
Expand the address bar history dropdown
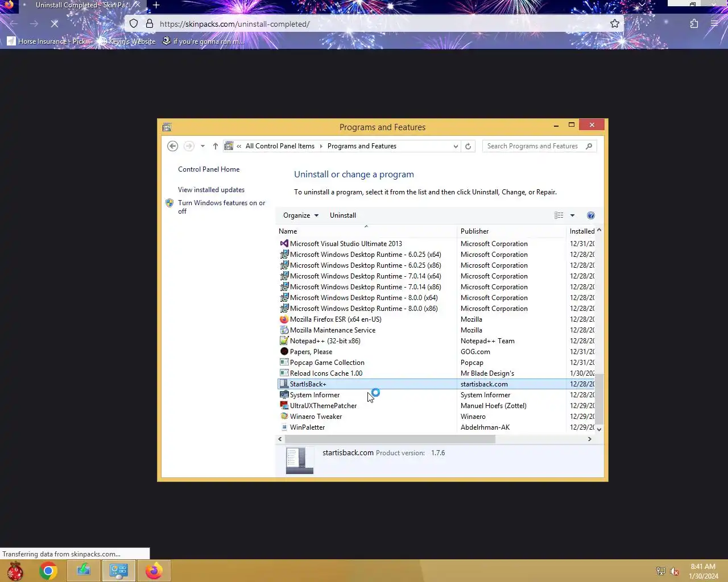(456, 146)
